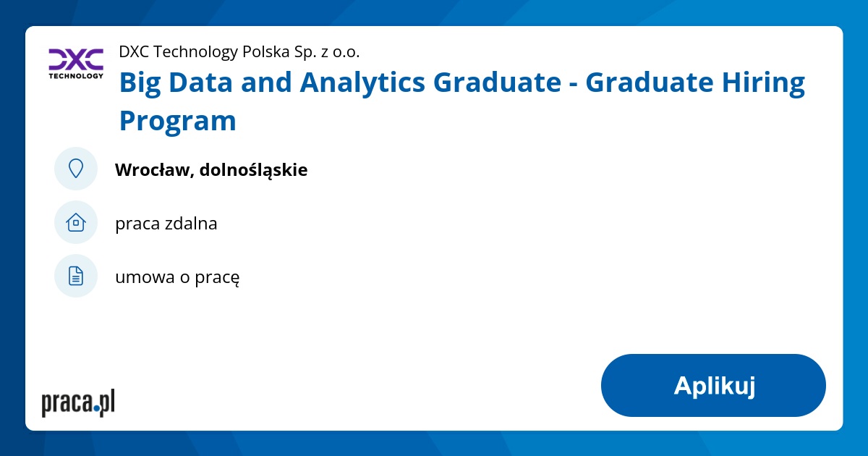Screen dimensions: 868x456
Task: Select the rounded blue Aplikuj pill
Action: pos(713,385)
